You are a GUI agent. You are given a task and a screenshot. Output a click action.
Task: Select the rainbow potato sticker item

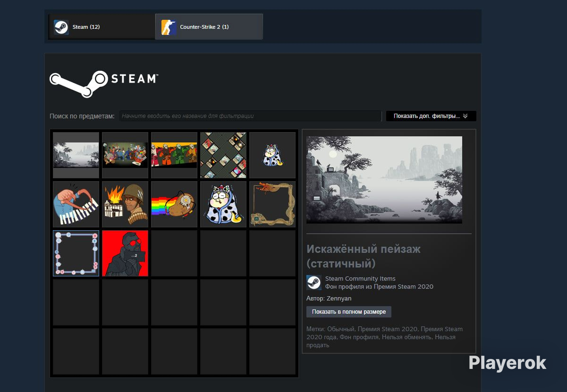pos(174,204)
